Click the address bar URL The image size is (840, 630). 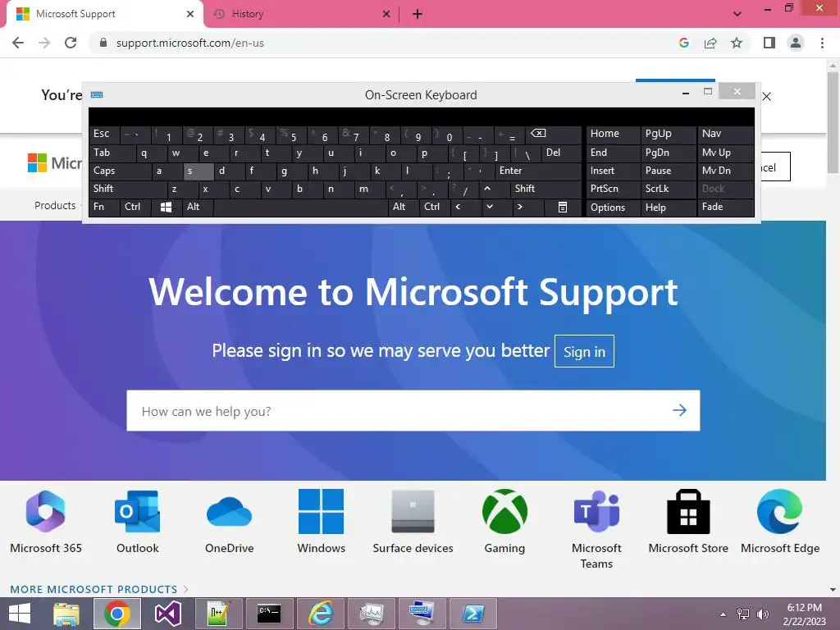click(x=189, y=43)
